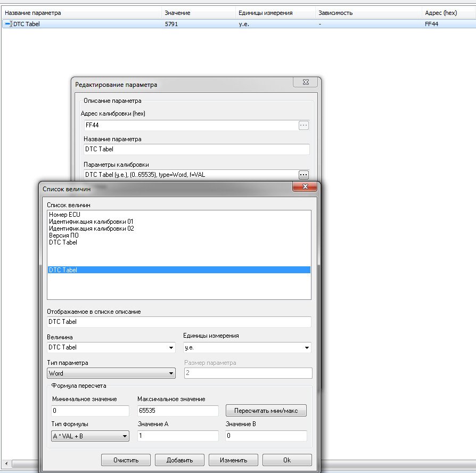Click ellipsis button next to calibration address
476x473 pixels.
click(303, 126)
